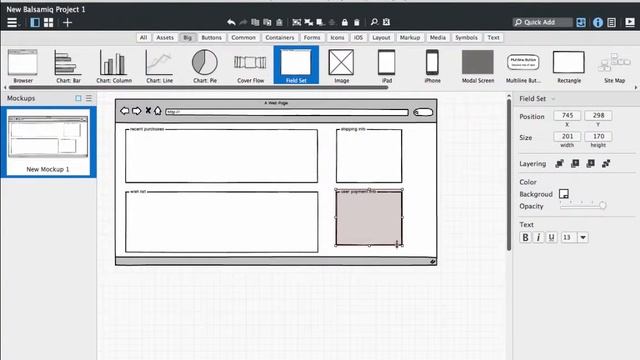Select the Assets library category tab
640x360 pixels.
click(x=165, y=38)
